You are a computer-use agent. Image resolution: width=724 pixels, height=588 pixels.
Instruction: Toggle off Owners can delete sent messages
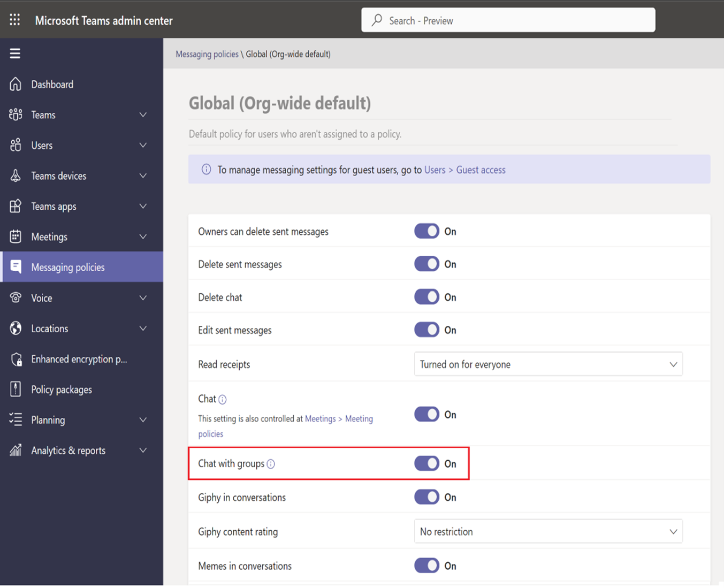[x=426, y=231]
